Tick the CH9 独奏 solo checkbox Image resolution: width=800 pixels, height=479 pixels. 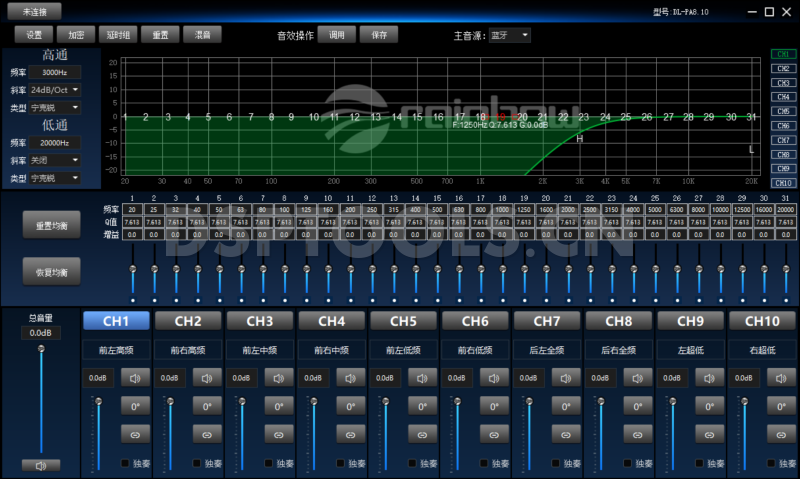(x=699, y=464)
